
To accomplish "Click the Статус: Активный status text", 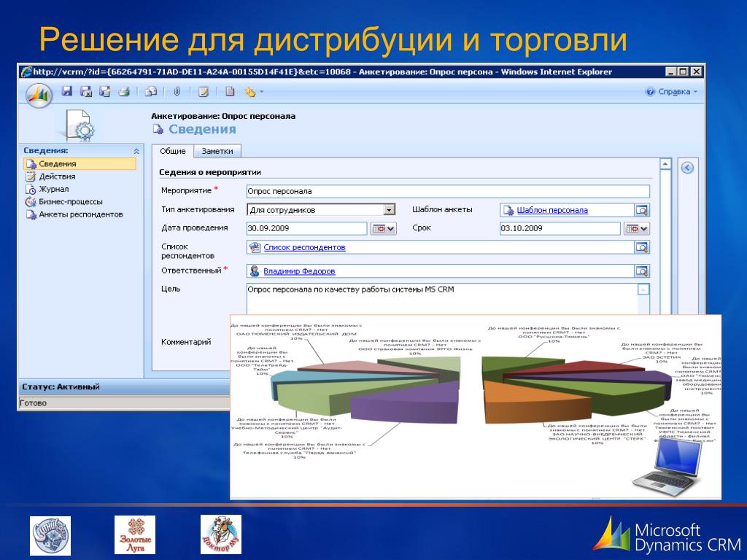I will click(x=61, y=387).
